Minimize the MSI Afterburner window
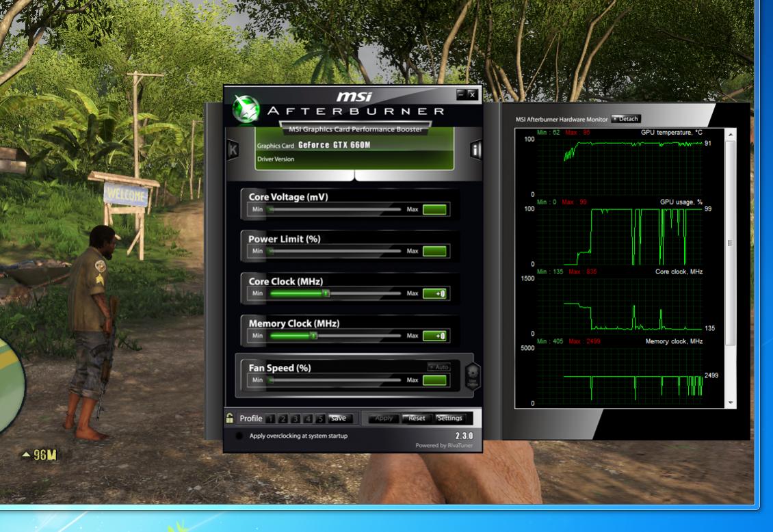This screenshot has height=532, width=773. [x=460, y=94]
